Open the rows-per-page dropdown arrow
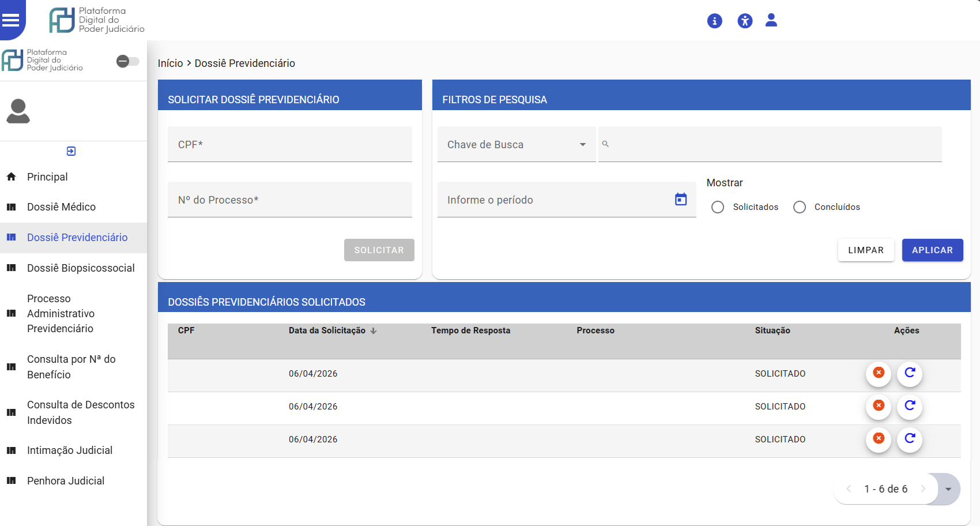Image resolution: width=980 pixels, height=526 pixels. tap(948, 489)
